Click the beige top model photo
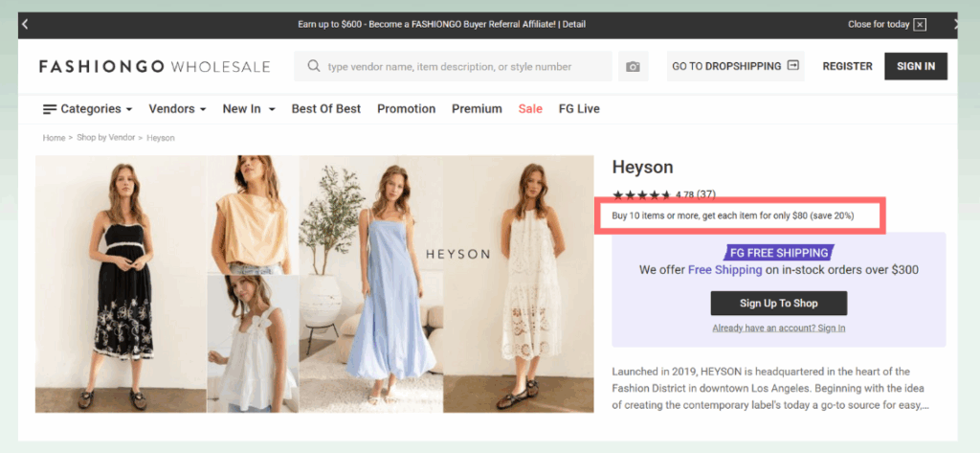Image resolution: width=980 pixels, height=453 pixels. point(253,215)
